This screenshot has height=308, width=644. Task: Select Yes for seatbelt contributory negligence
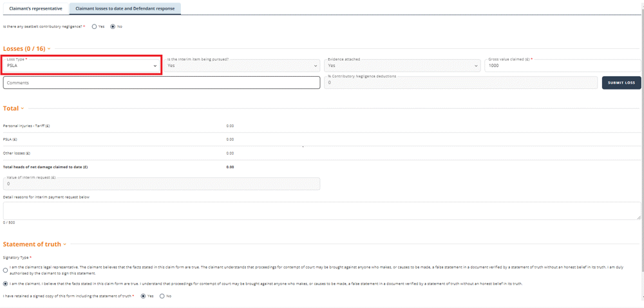94,26
